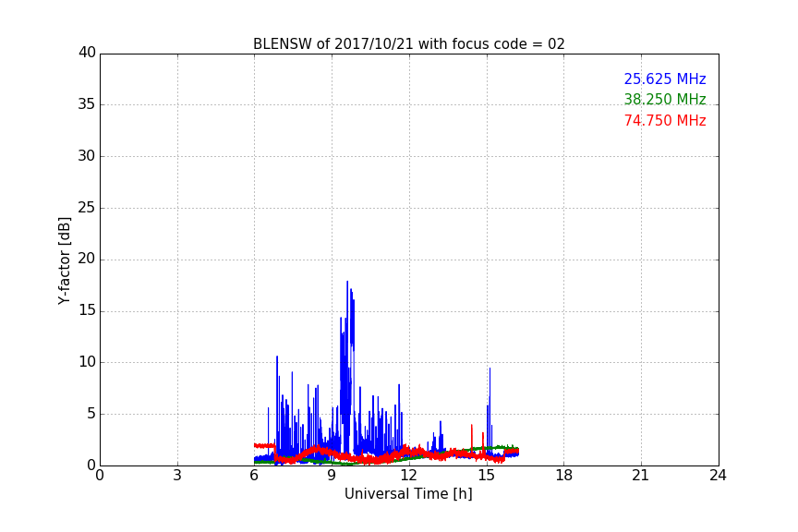Viewport: 798px width, 532px height.
Task: Click the red spike just before 15 hours
Action: [472, 427]
